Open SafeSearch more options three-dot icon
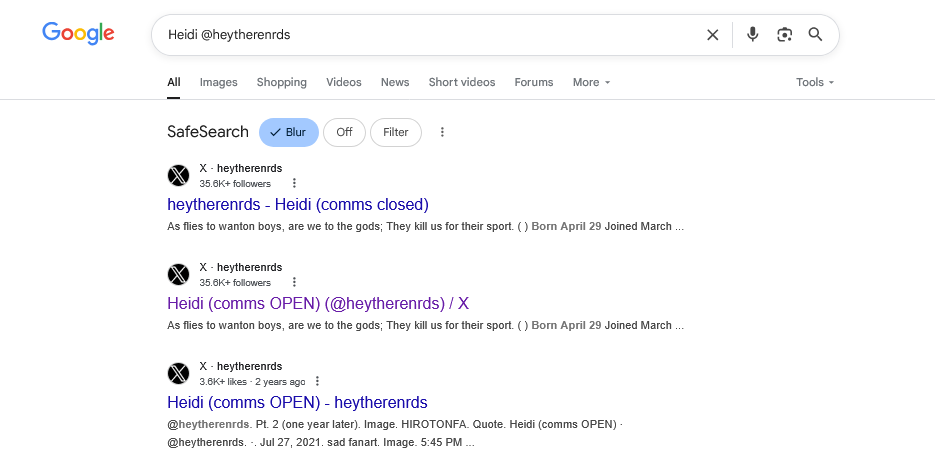This screenshot has width=936, height=460. [442, 132]
